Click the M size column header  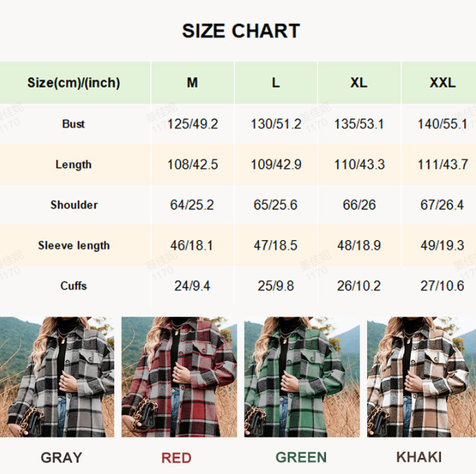192,83
